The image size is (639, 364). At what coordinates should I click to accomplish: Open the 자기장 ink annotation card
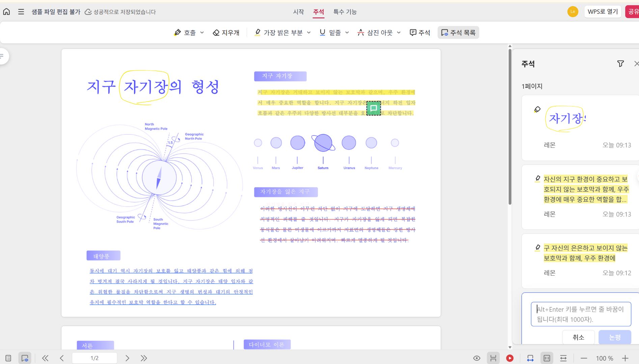point(580,128)
